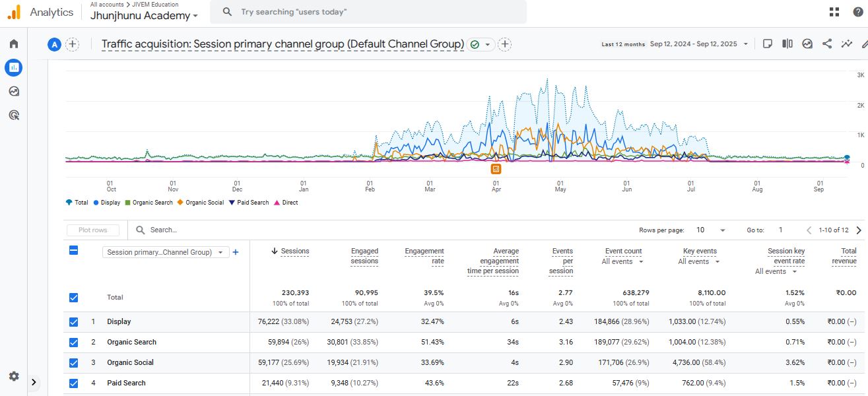The width and height of the screenshot is (868, 396).
Task: Open Event count All events dropdown
Action: pyautogui.click(x=623, y=262)
